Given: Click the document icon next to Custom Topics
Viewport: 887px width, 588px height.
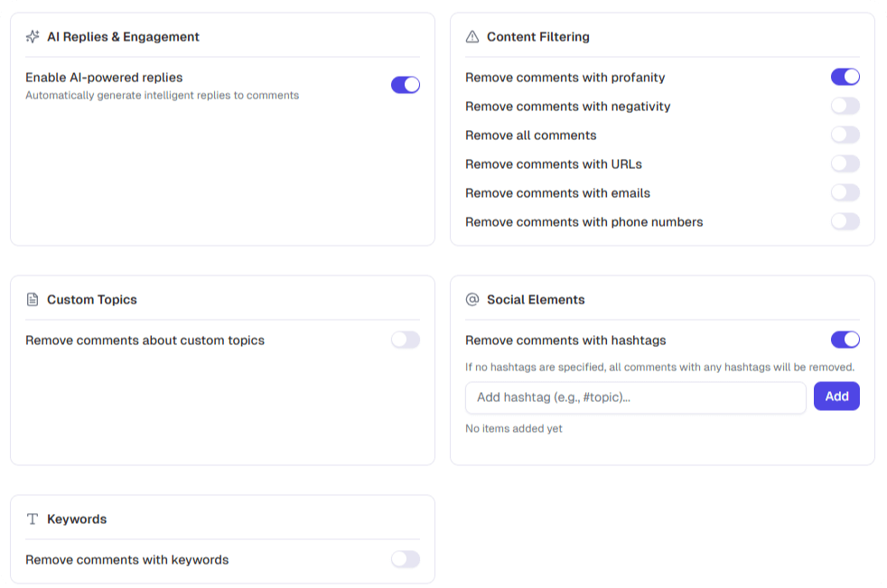Looking at the screenshot, I should click(x=33, y=299).
